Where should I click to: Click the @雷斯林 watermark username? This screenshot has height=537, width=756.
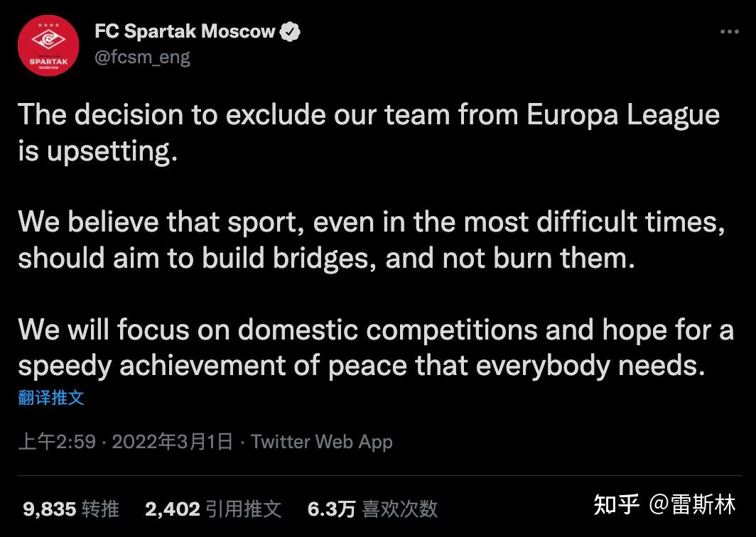click(x=692, y=504)
